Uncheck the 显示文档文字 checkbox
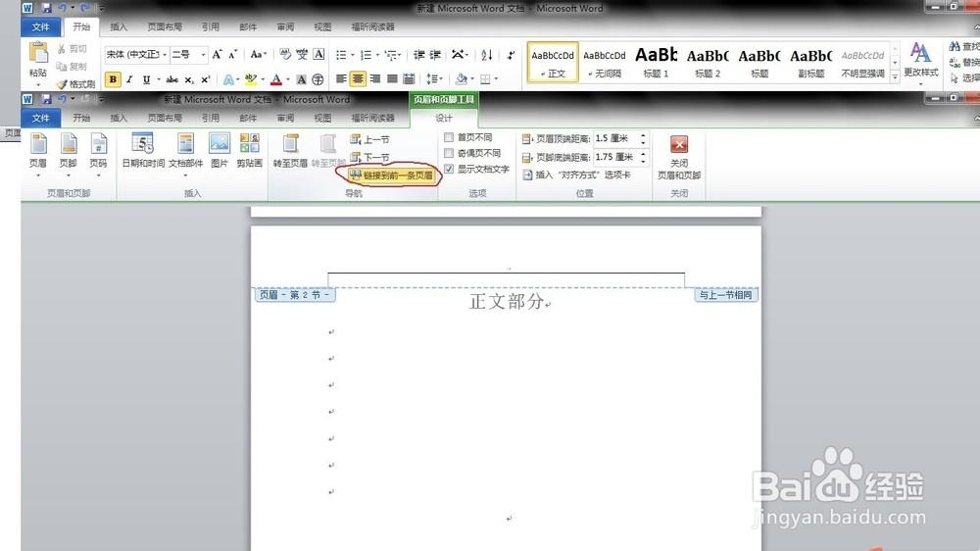The width and height of the screenshot is (980, 551). [449, 170]
